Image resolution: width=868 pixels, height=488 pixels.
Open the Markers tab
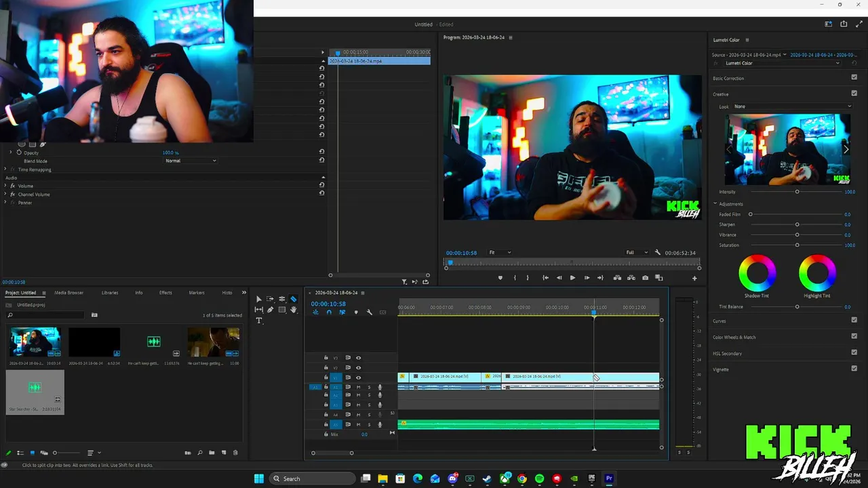coord(197,293)
